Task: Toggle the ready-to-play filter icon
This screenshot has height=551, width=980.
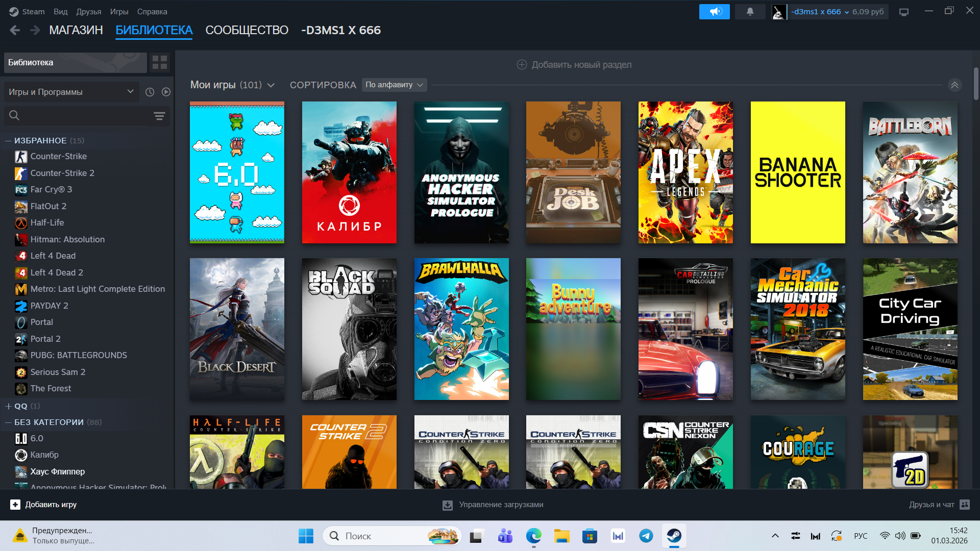Action: coord(166,92)
